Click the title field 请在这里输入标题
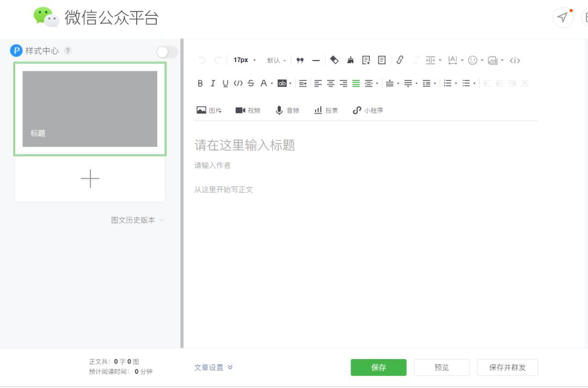Image resolution: width=588 pixels, height=388 pixels. point(244,145)
